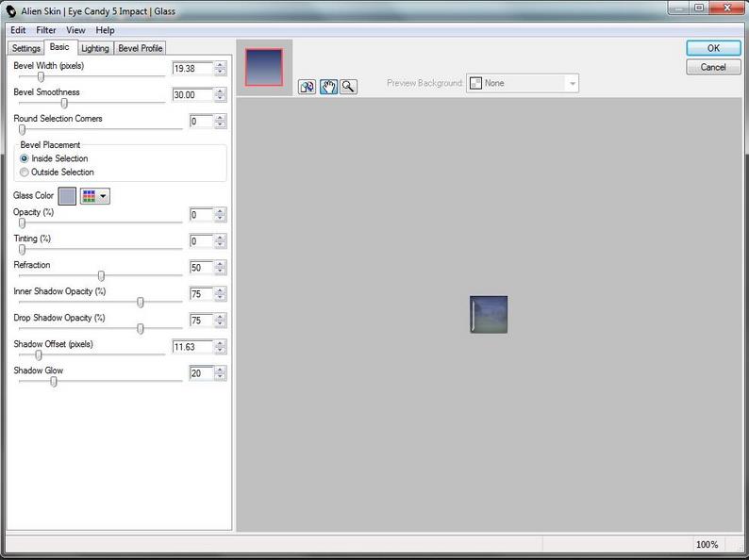Image resolution: width=749 pixels, height=560 pixels.
Task: Click the Refraction spinner arrows
Action: tap(220, 268)
